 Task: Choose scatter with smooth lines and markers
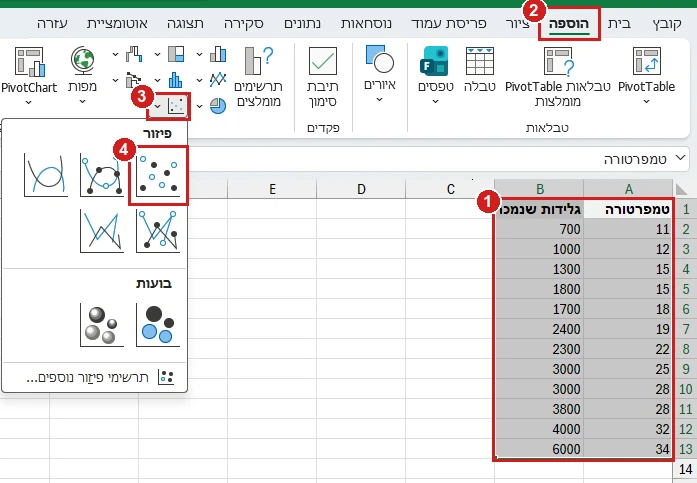102,176
